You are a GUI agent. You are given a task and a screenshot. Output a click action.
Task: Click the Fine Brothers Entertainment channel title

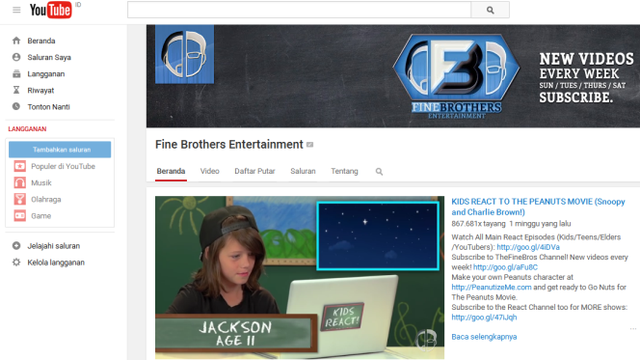[229, 144]
